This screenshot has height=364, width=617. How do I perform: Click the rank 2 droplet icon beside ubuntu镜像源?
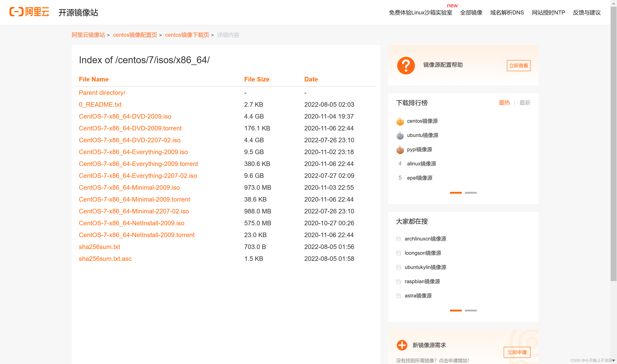[x=400, y=135]
